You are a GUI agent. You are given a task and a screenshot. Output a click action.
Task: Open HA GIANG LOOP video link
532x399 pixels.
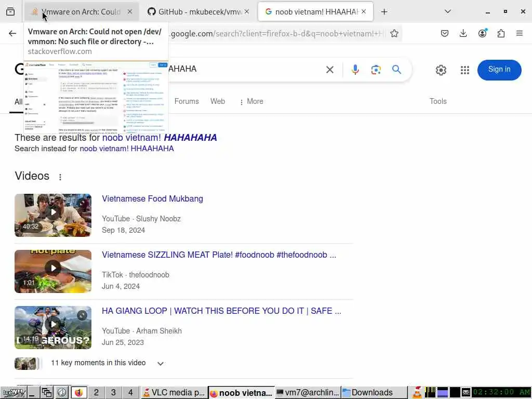tap(221, 311)
